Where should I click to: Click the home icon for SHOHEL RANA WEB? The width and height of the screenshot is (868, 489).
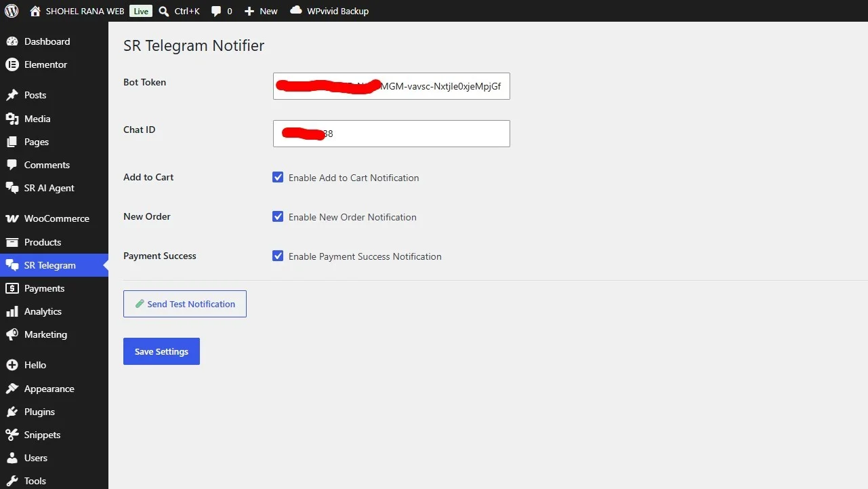(x=35, y=11)
